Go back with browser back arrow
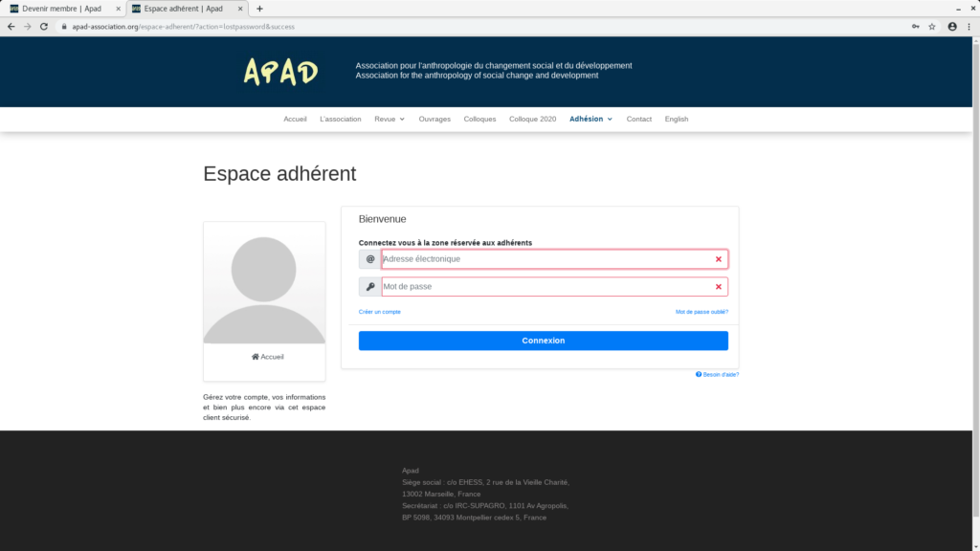The width and height of the screenshot is (980, 551). pyautogui.click(x=11, y=27)
